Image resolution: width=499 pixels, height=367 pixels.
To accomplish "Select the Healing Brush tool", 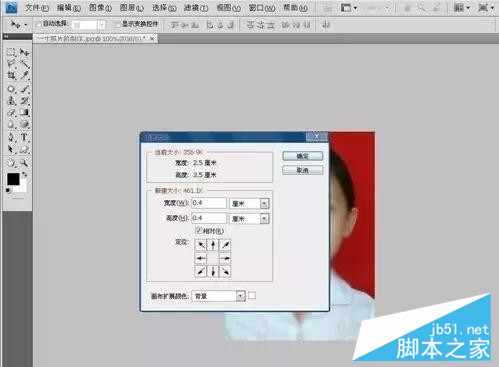I will (11, 89).
